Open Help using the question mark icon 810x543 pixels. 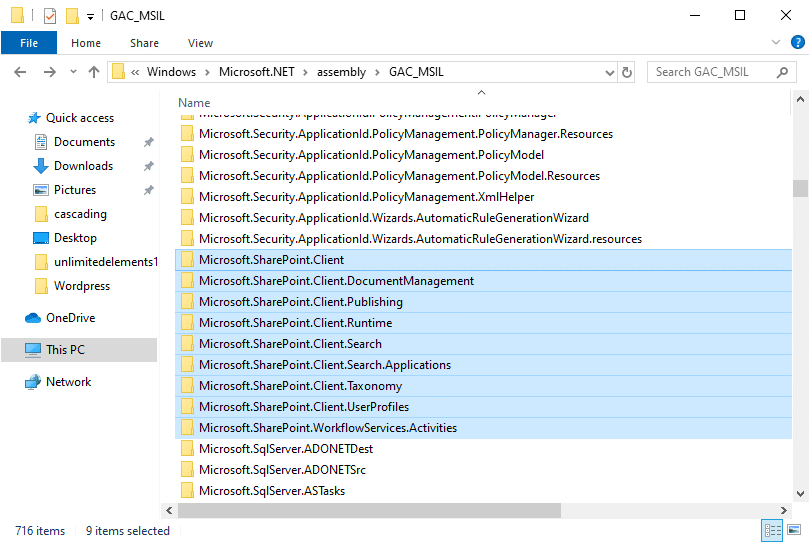[x=797, y=42]
